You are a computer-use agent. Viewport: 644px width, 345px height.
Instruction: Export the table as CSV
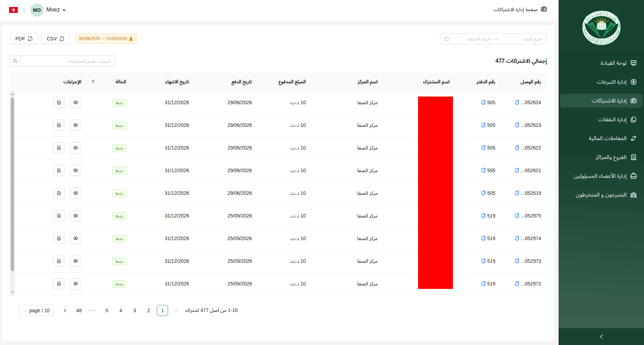pyautogui.click(x=55, y=39)
